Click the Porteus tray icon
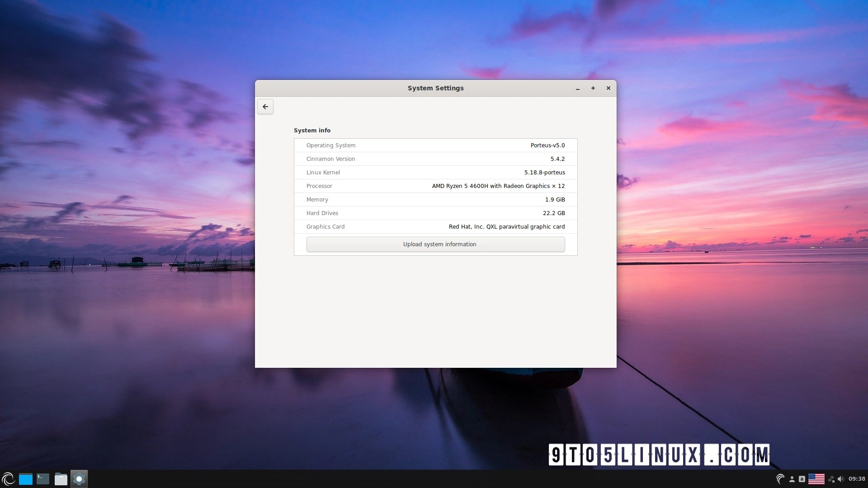 pos(780,479)
